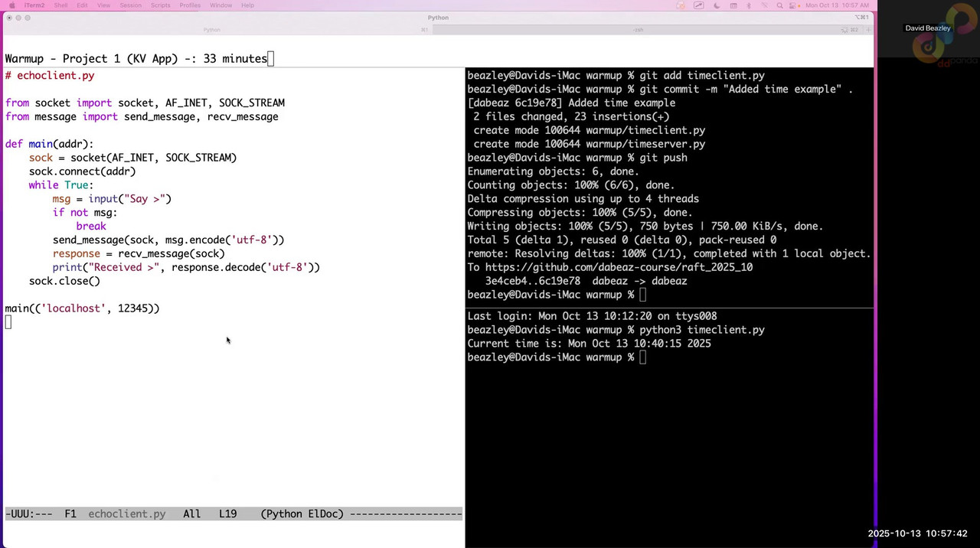The width and height of the screenshot is (980, 548).
Task: Open the Control Center icon
Action: [792, 5]
